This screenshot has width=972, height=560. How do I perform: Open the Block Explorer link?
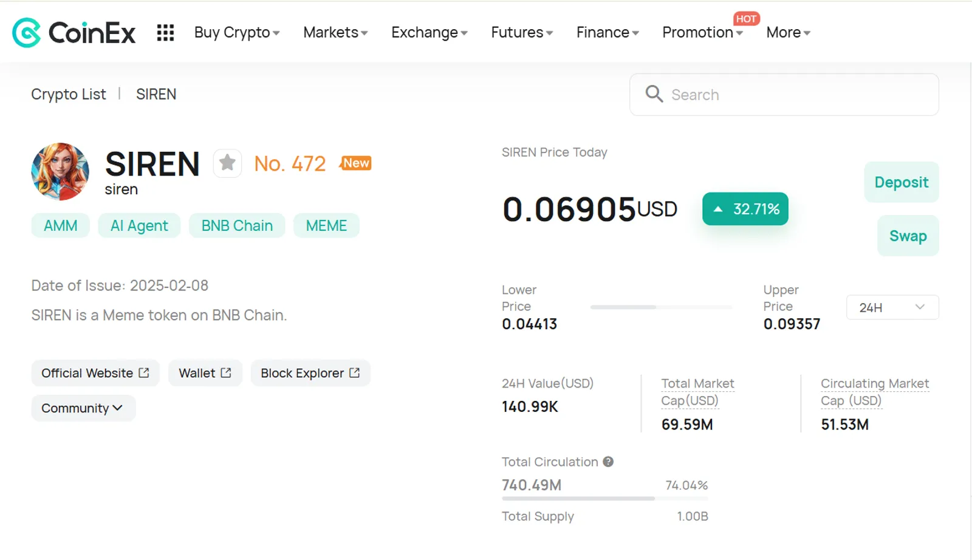point(310,373)
